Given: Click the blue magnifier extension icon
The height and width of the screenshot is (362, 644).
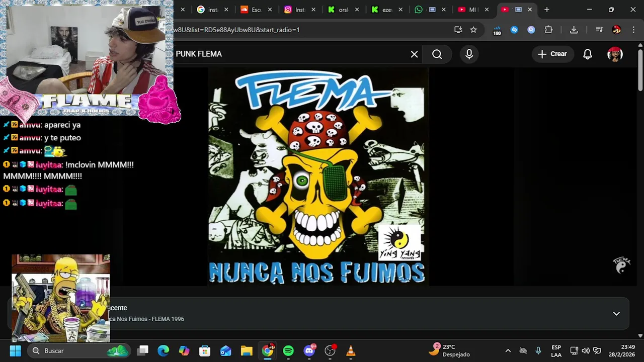Looking at the screenshot, I should [x=531, y=30].
